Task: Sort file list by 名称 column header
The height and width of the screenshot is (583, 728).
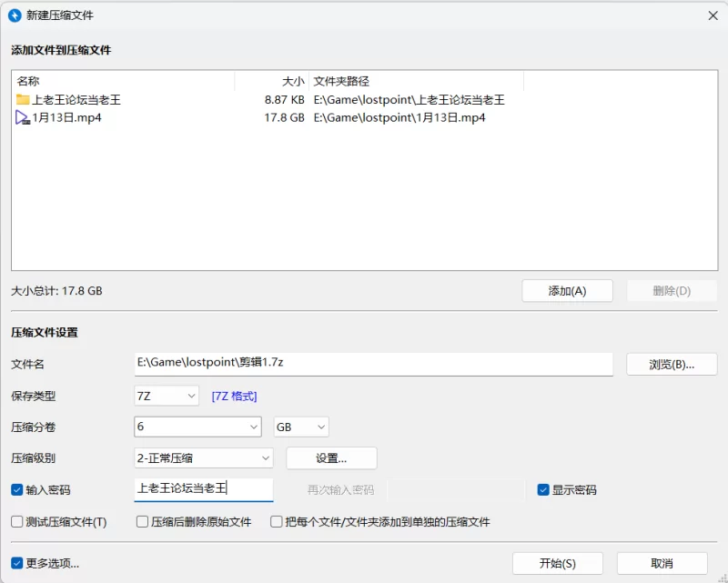Action: coord(123,81)
